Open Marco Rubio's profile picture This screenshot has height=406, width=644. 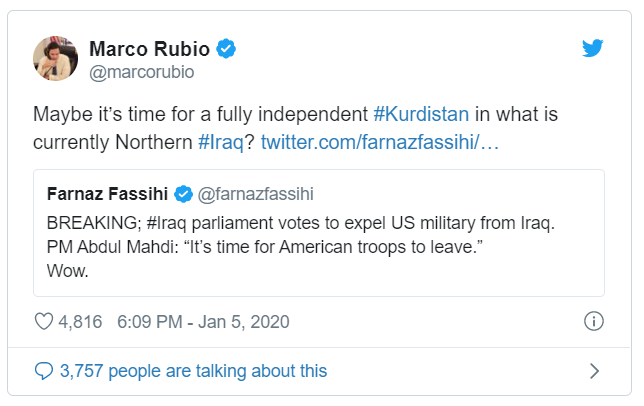tap(57, 59)
